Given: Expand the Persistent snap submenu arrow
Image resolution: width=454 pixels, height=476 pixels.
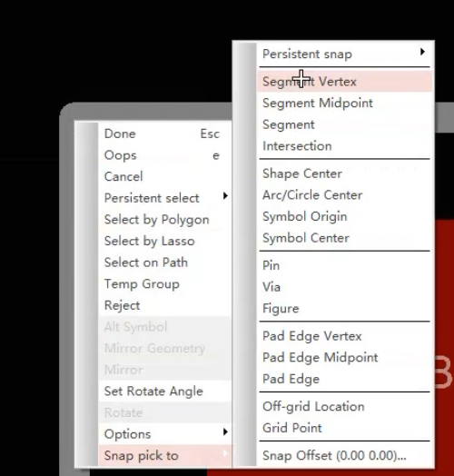Looking at the screenshot, I should 422,52.
